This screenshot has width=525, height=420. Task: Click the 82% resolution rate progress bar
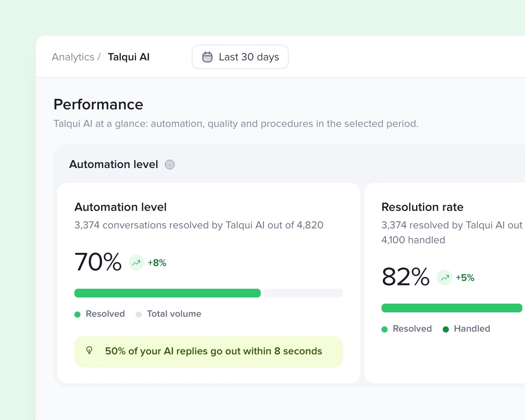pyautogui.click(x=452, y=308)
